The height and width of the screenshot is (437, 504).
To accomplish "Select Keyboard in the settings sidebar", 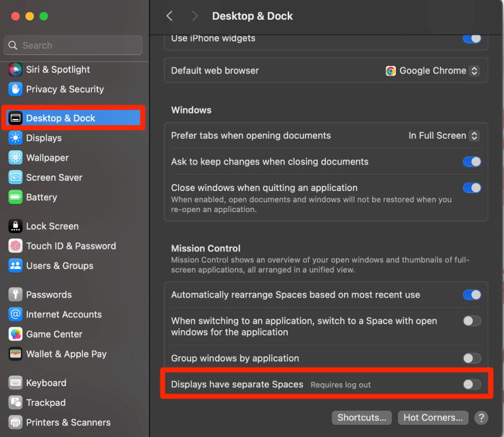I will 46,383.
